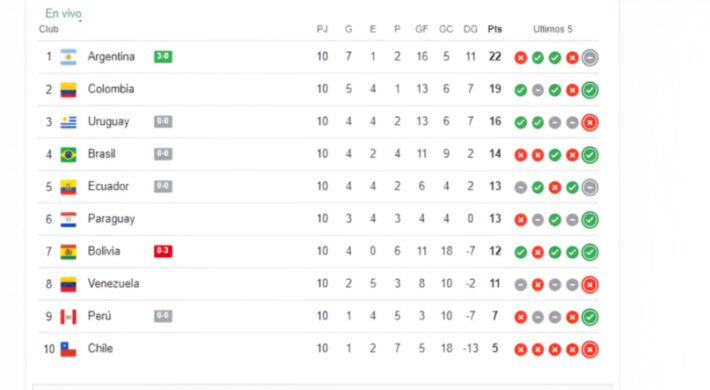
Task: Open the Paraguay team link
Action: tap(111, 219)
